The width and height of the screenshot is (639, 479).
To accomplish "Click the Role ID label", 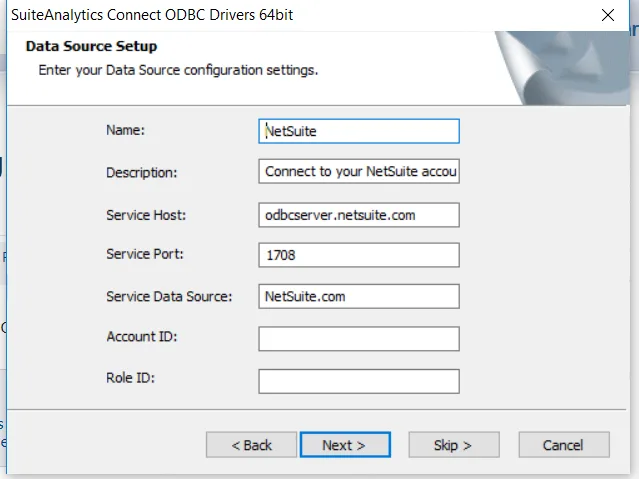I will coord(130,378).
